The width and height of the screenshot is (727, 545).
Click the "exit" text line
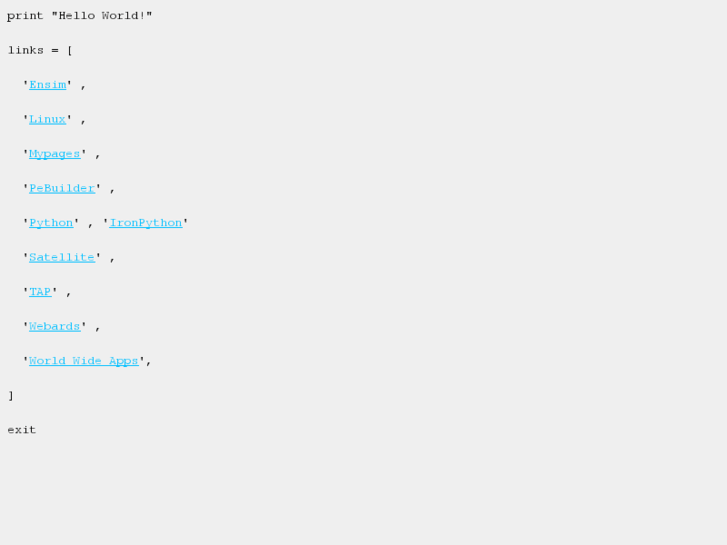(22, 430)
